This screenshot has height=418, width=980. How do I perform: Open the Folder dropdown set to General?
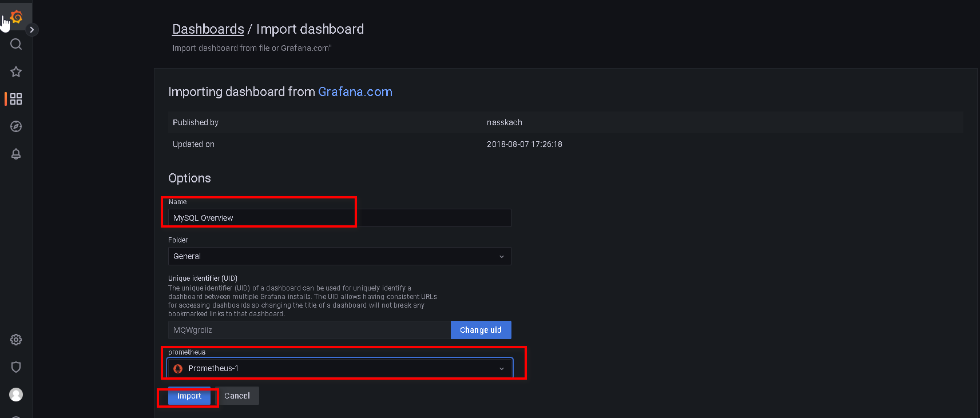click(x=339, y=256)
